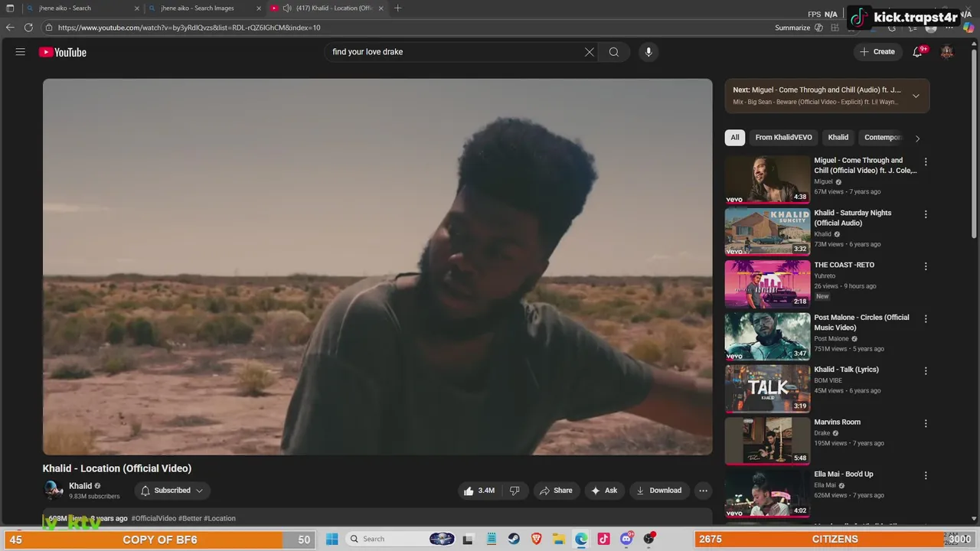The width and height of the screenshot is (980, 551).
Task: Select the Khalid filter chip
Action: point(838,138)
